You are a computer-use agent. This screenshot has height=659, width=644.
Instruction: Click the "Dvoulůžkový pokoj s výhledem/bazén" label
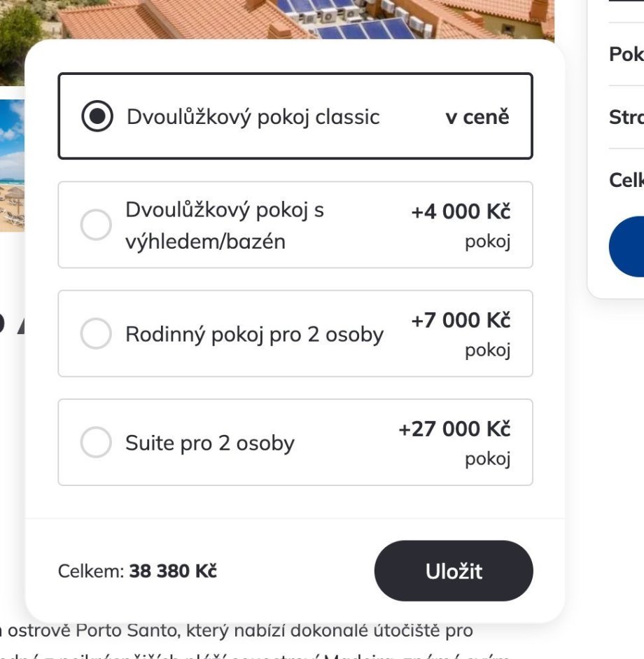point(224,226)
